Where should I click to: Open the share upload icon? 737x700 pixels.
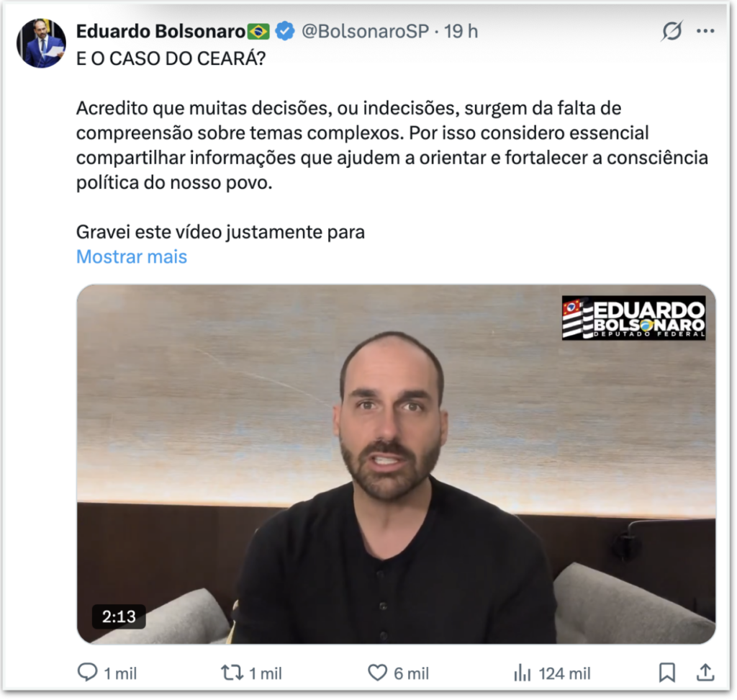(705, 672)
